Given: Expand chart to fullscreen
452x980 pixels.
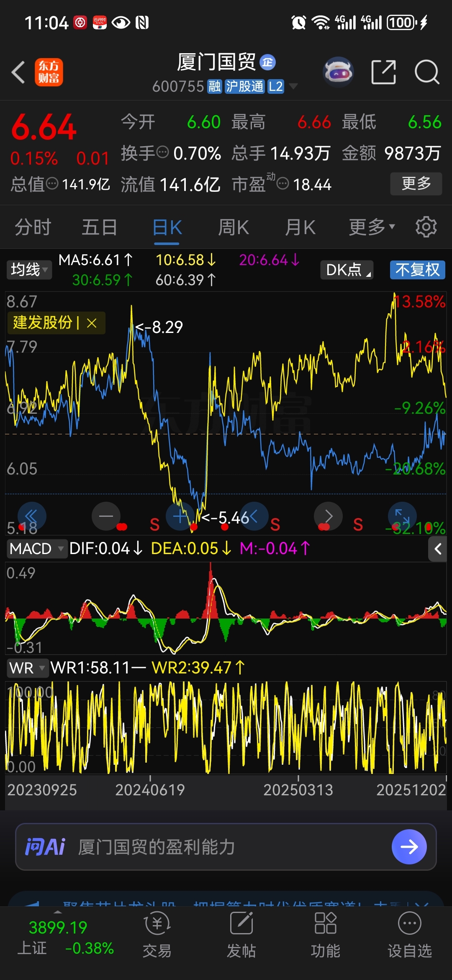Looking at the screenshot, I should tap(402, 516).
